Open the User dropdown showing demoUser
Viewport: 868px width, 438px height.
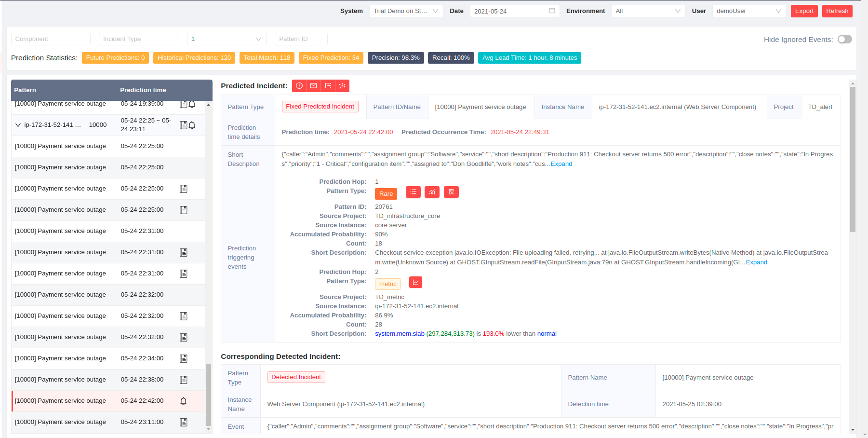coord(748,11)
